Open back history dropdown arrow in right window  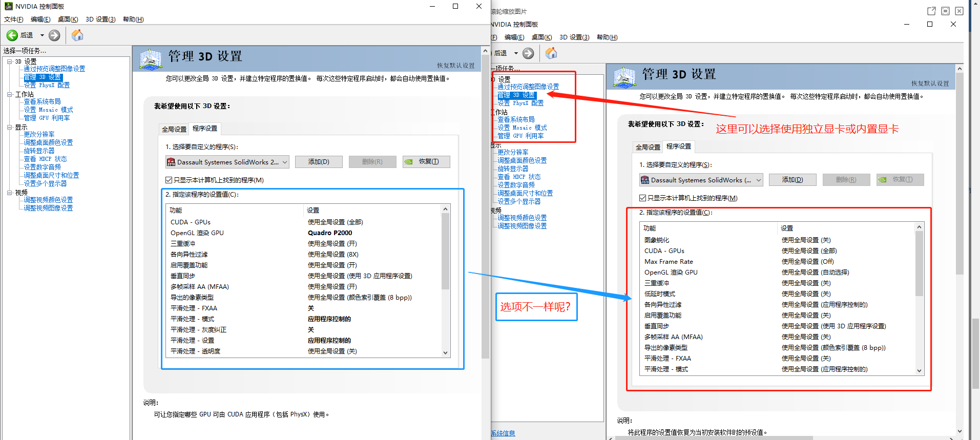pos(516,53)
